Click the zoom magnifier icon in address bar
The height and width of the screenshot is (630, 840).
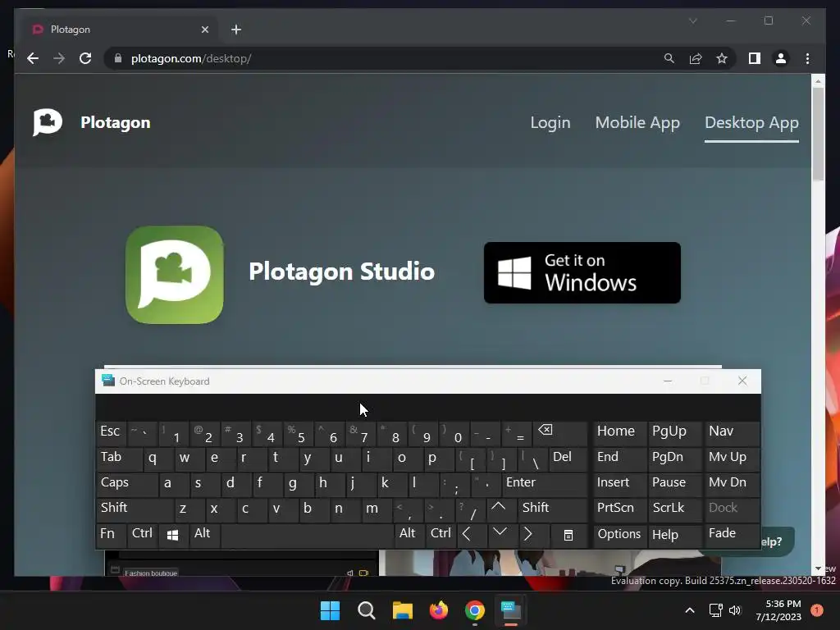pos(669,58)
